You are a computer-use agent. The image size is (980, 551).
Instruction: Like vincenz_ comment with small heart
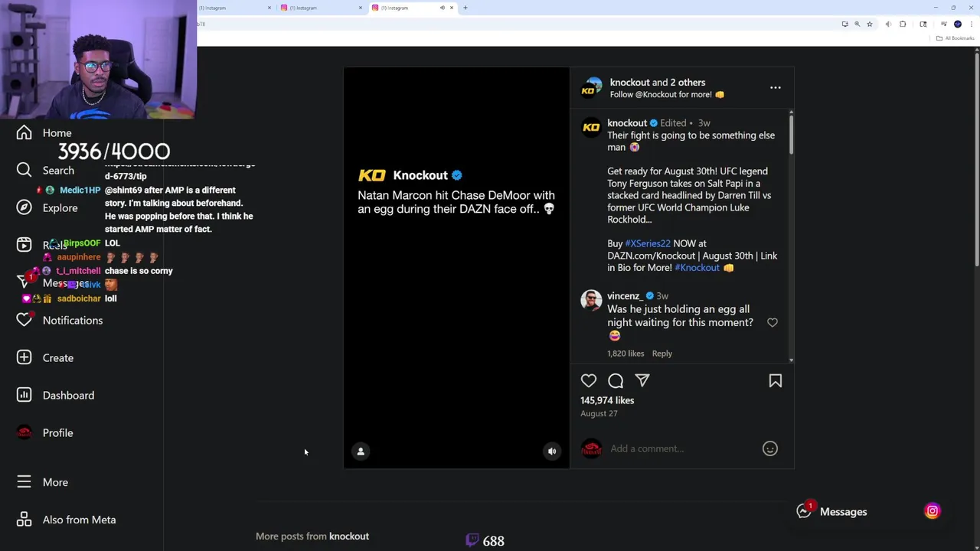pyautogui.click(x=772, y=323)
